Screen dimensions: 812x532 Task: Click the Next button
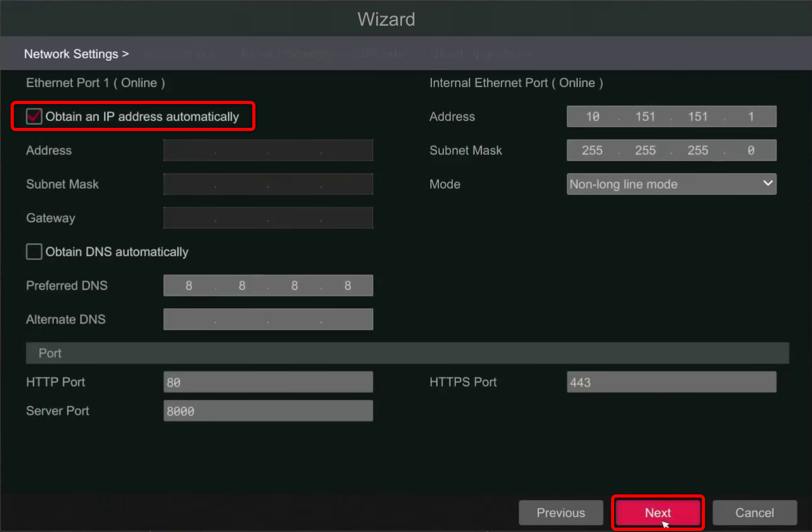pyautogui.click(x=657, y=513)
